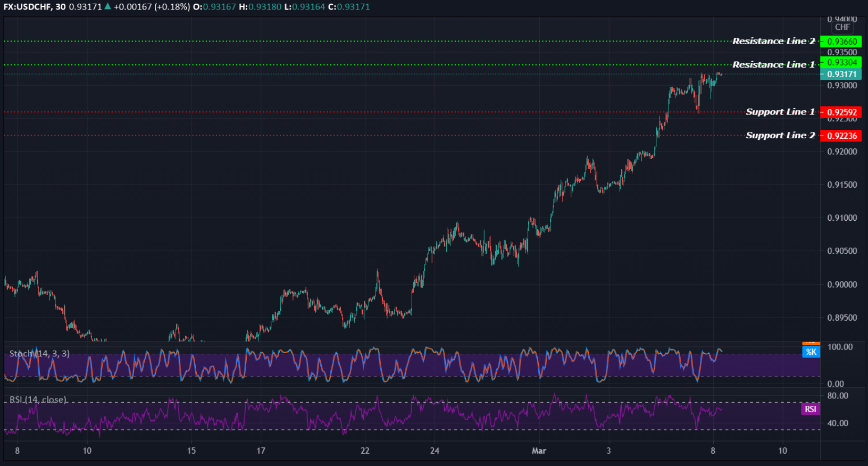Click date 17 on the time axis
The width and height of the screenshot is (868, 466).
pyautogui.click(x=261, y=451)
